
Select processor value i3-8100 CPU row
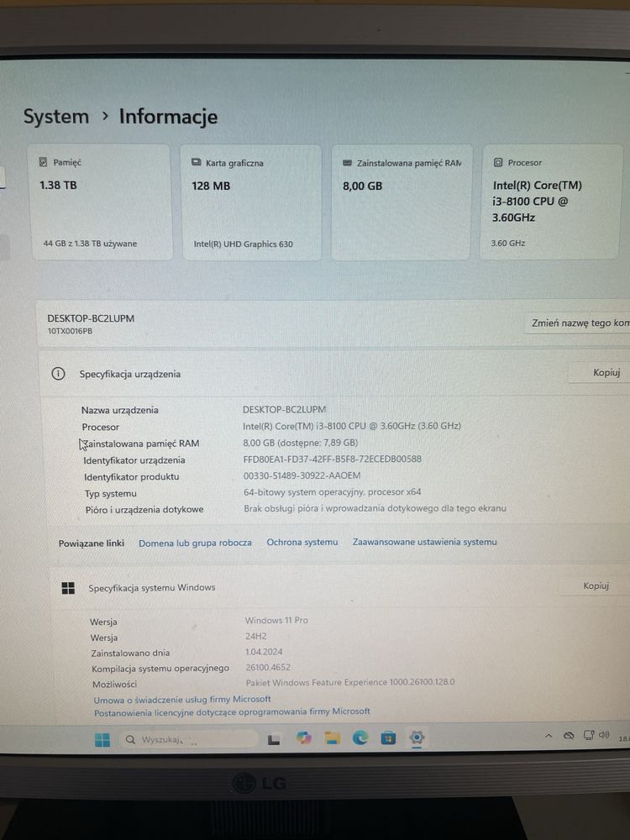pyautogui.click(x=351, y=426)
